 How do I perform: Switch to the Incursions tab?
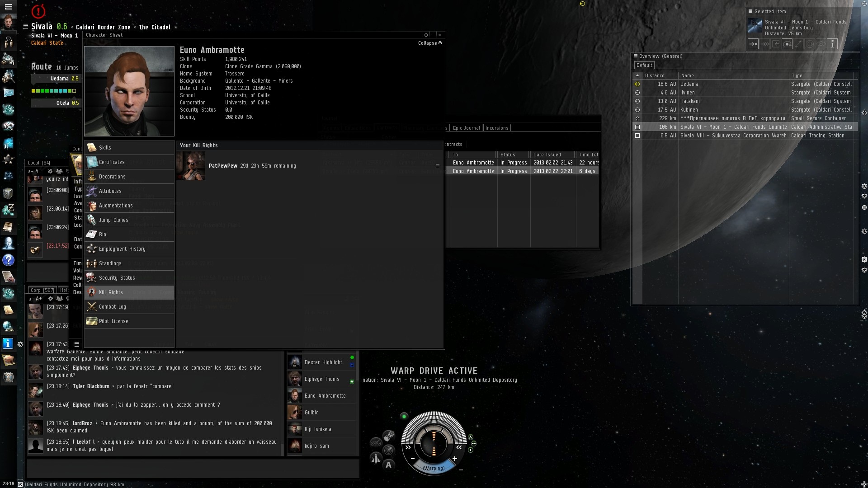(x=496, y=128)
